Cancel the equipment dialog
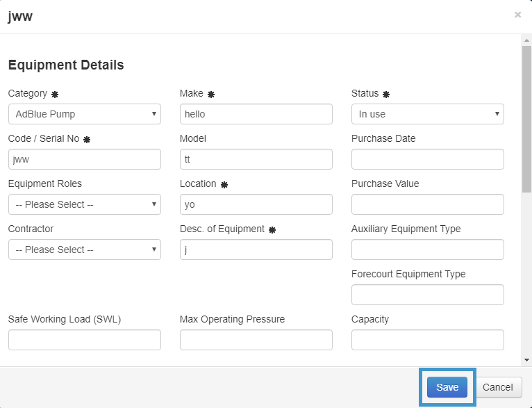Viewport: 532px width, 408px height. pos(498,387)
